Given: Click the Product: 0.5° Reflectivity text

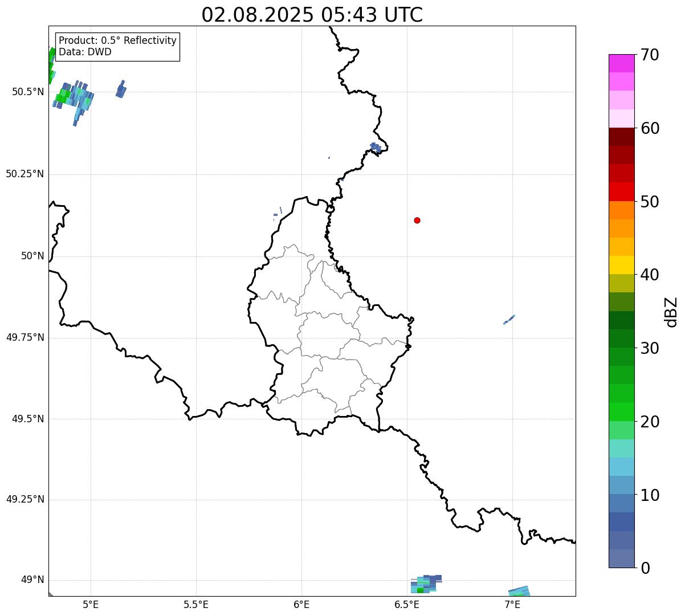Looking at the screenshot, I should tap(117, 41).
